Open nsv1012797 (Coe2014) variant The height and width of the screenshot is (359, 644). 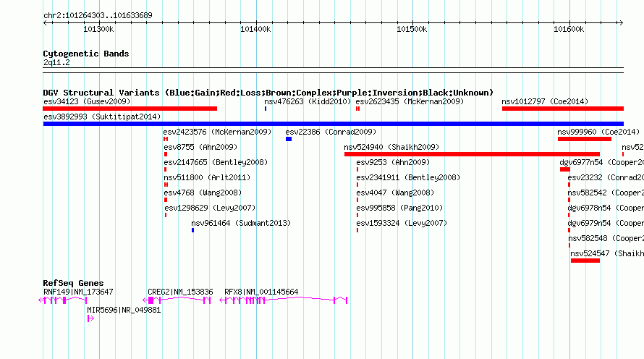tap(545, 101)
